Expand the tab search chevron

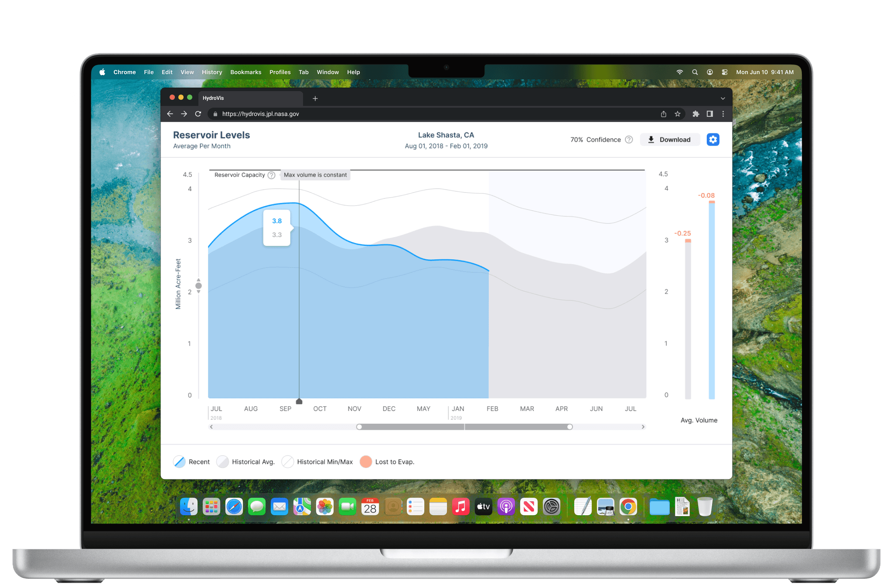click(723, 99)
